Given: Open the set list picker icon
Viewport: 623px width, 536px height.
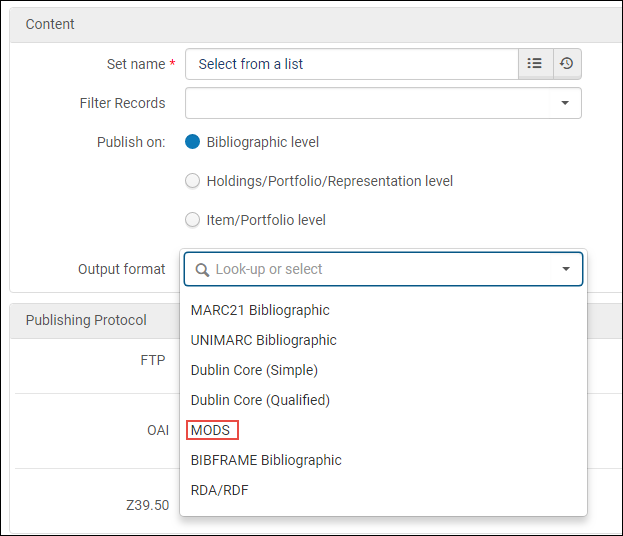Looking at the screenshot, I should [534, 64].
